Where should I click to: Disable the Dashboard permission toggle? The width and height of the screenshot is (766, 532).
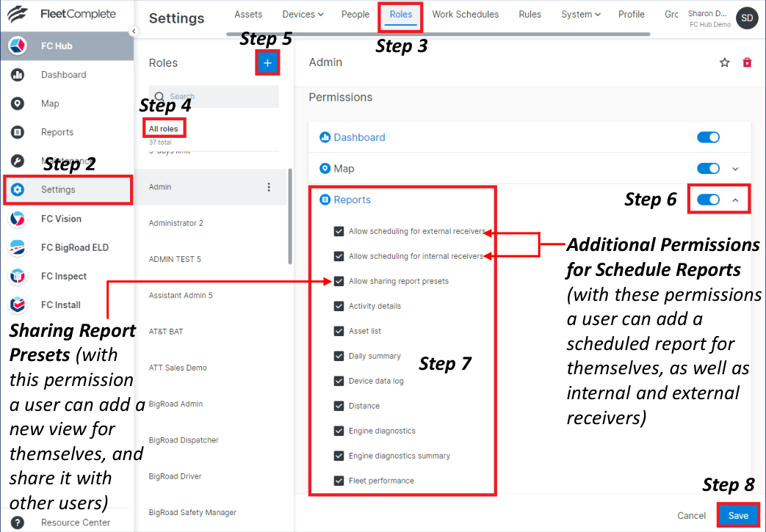[x=707, y=137]
